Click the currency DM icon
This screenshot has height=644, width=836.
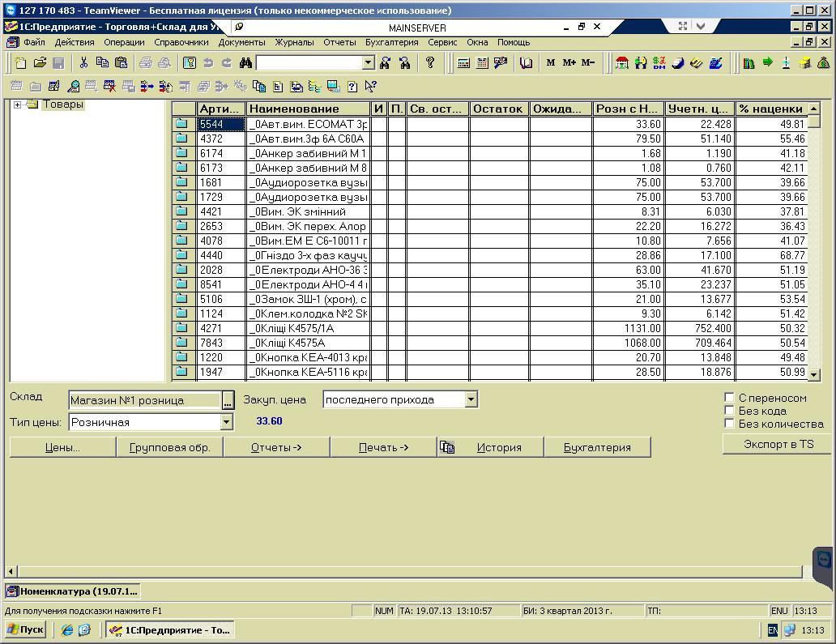[x=659, y=63]
